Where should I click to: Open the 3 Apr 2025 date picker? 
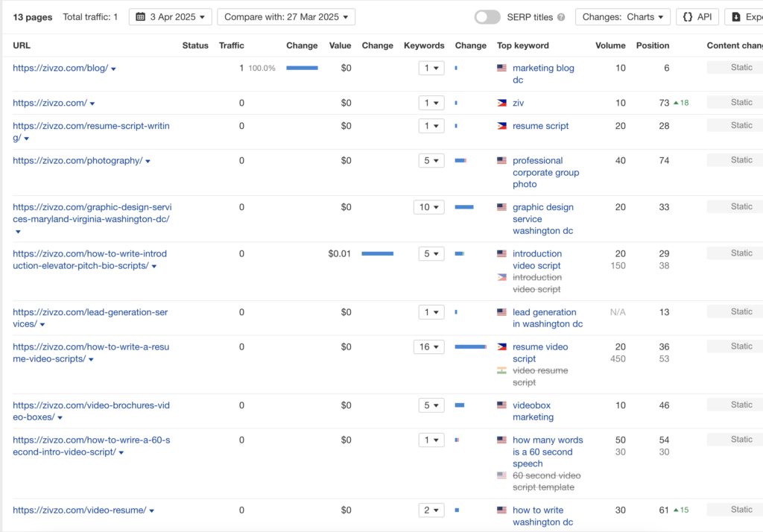tap(171, 17)
